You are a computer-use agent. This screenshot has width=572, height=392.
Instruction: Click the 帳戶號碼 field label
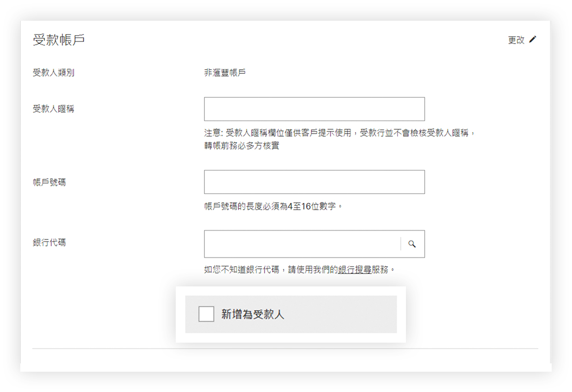pos(49,182)
